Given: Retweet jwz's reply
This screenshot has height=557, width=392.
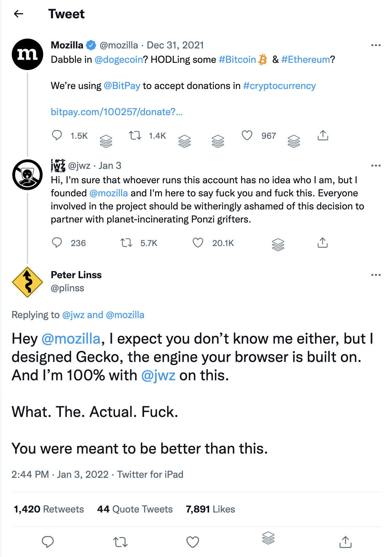Looking at the screenshot, I should tap(126, 243).
